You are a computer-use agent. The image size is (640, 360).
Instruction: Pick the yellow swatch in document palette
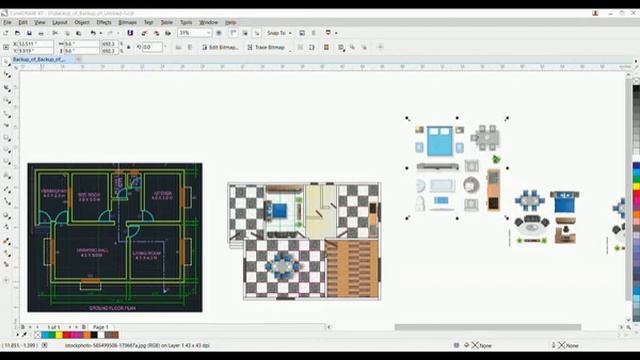click(x=59, y=335)
